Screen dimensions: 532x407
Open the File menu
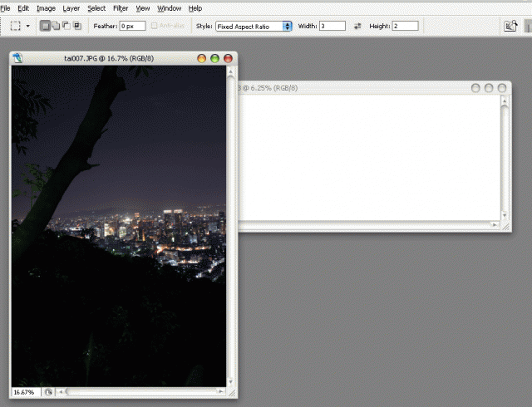point(5,8)
